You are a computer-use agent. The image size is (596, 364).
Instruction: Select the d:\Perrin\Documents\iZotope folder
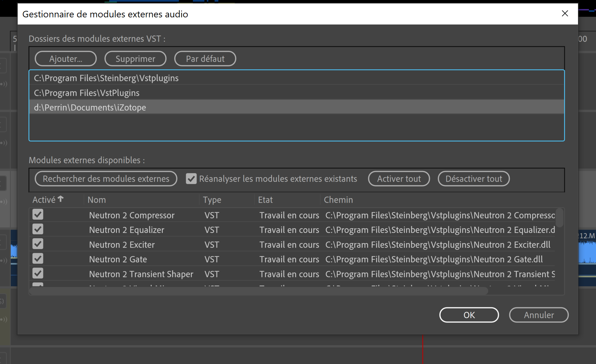pyautogui.click(x=90, y=107)
